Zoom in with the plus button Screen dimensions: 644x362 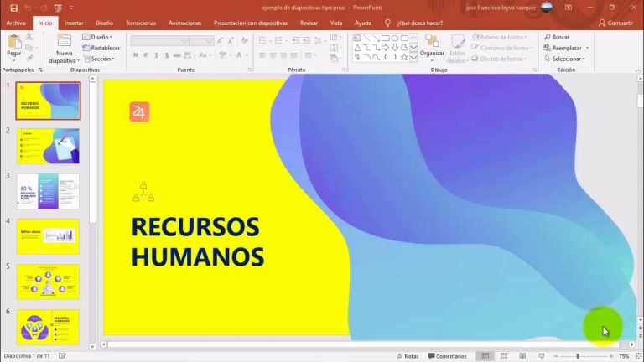tap(611, 356)
